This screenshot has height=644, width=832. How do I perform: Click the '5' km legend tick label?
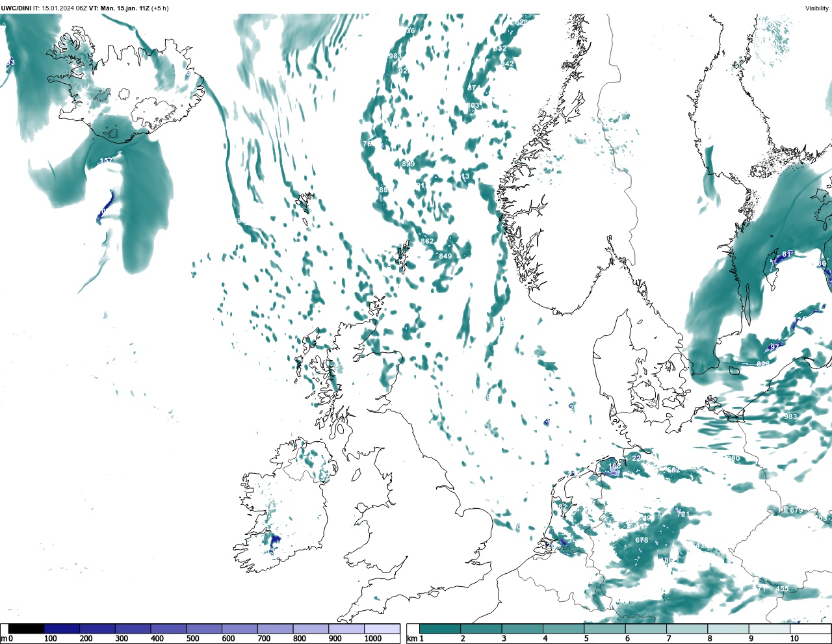(586, 639)
